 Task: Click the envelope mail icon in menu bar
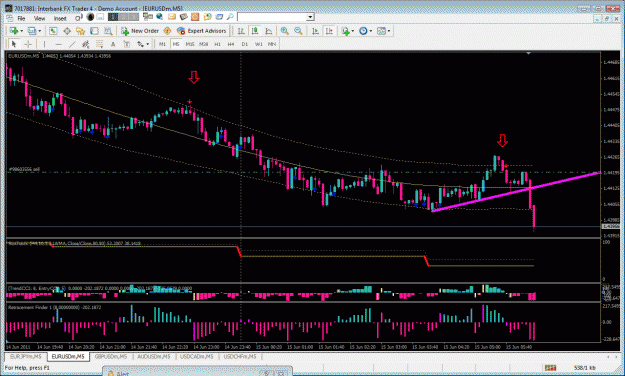point(172,17)
